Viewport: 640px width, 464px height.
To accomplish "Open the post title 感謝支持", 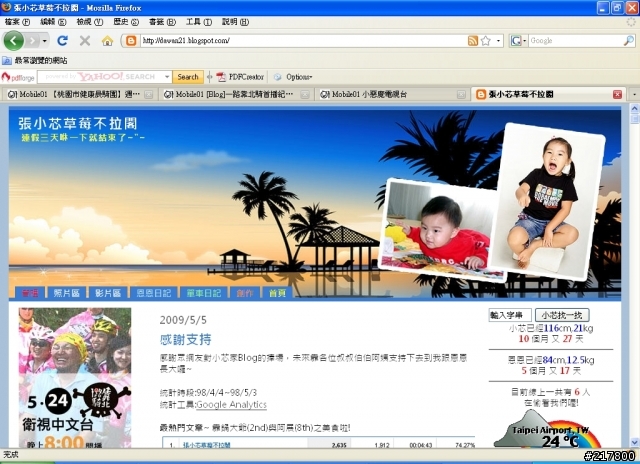I will 185,340.
